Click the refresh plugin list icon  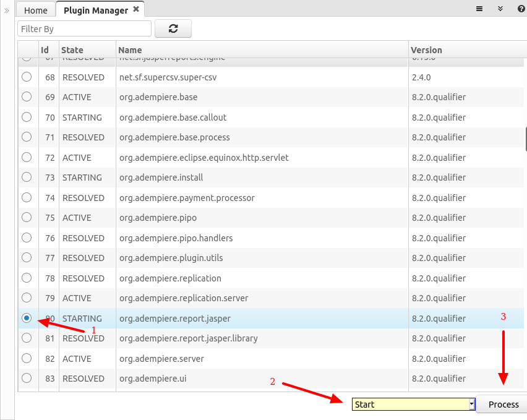click(173, 28)
